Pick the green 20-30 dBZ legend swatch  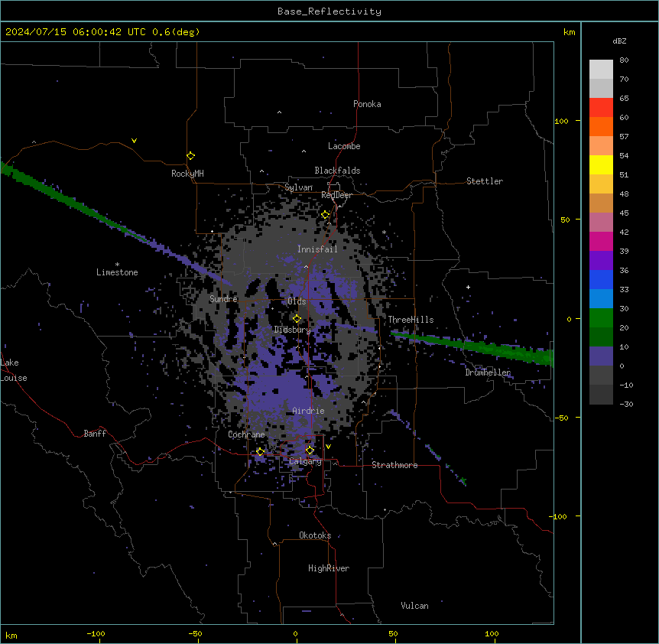click(x=601, y=318)
